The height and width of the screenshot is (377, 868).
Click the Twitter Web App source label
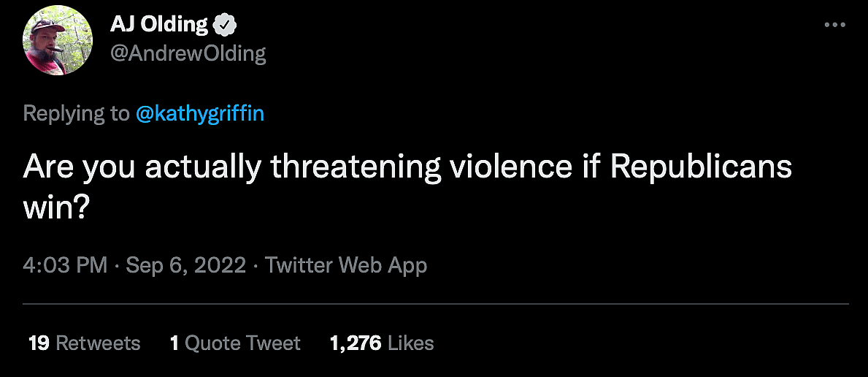point(346,264)
